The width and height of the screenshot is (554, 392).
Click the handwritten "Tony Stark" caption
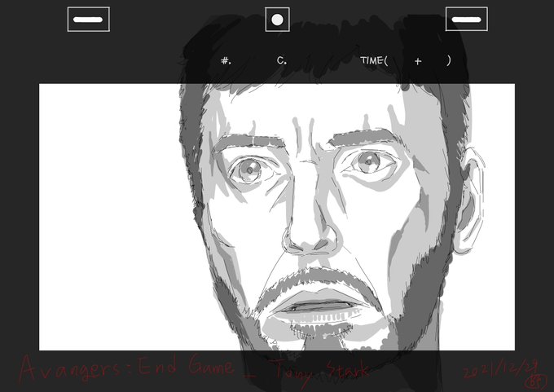322,372
